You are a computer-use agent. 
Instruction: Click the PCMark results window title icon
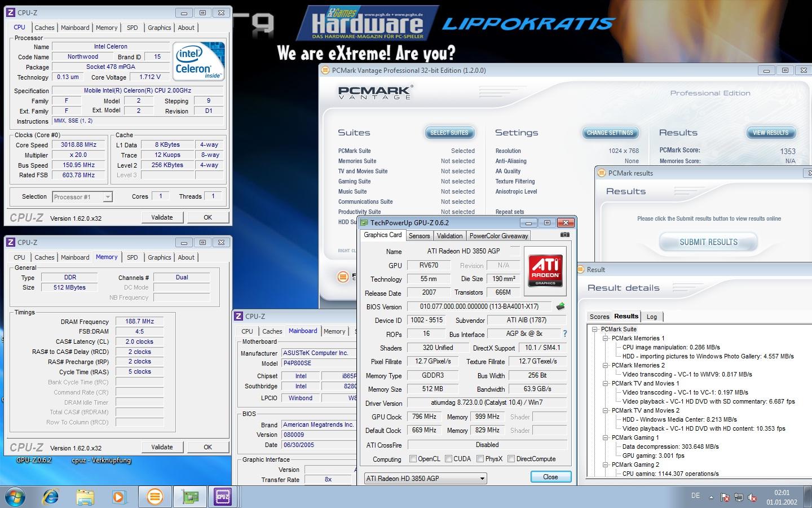601,173
